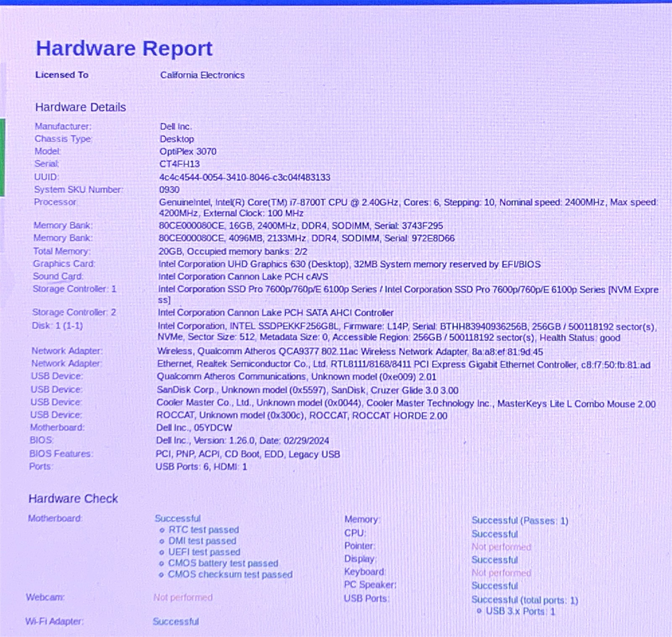
Task: Click the Hardware Check heading
Action: (x=73, y=499)
